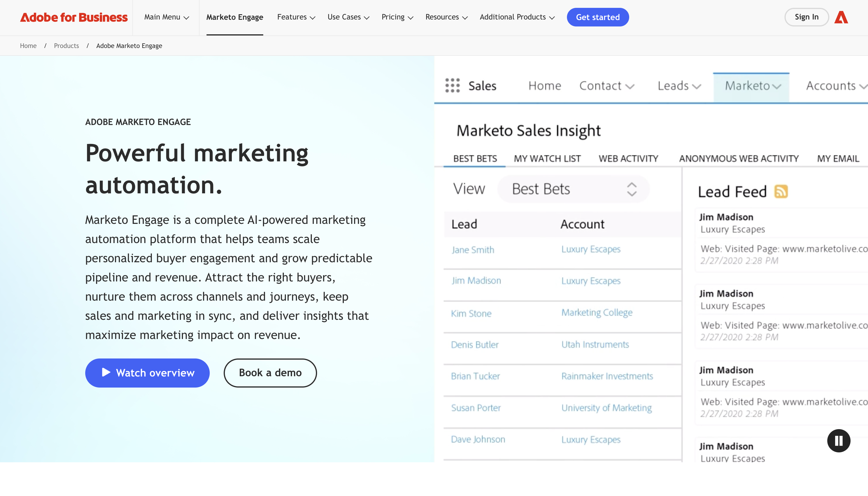Click the red Adobe logo icon
The image size is (868, 496).
(841, 17)
